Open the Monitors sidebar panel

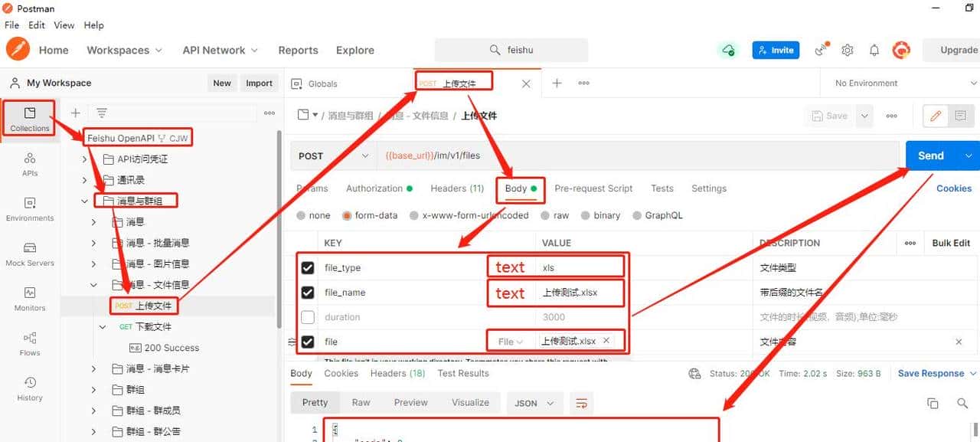tap(30, 299)
